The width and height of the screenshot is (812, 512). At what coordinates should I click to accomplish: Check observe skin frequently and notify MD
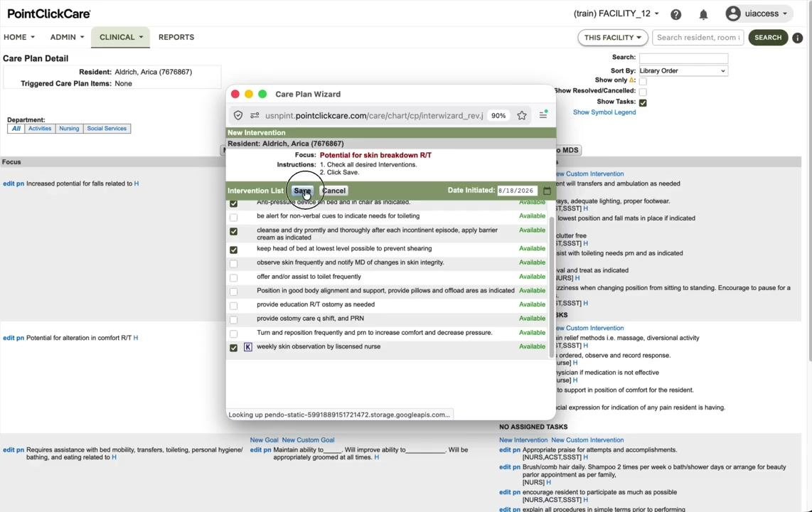(233, 264)
